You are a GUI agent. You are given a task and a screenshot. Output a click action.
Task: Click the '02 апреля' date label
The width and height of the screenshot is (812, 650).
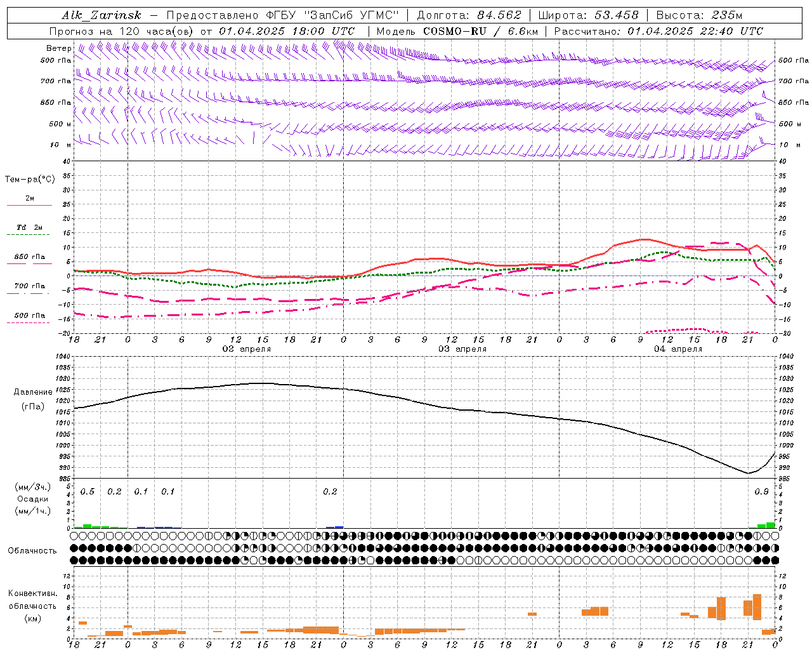246,349
